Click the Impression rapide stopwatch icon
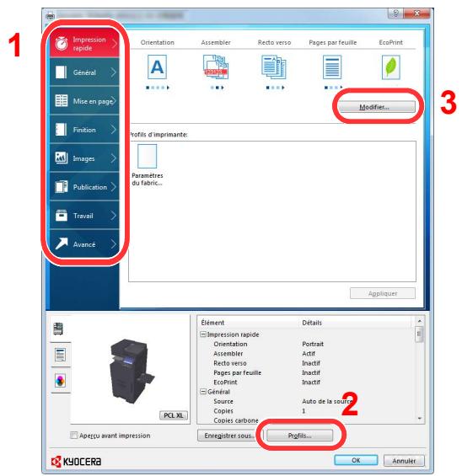This screenshot has width=462, height=476. (x=62, y=44)
